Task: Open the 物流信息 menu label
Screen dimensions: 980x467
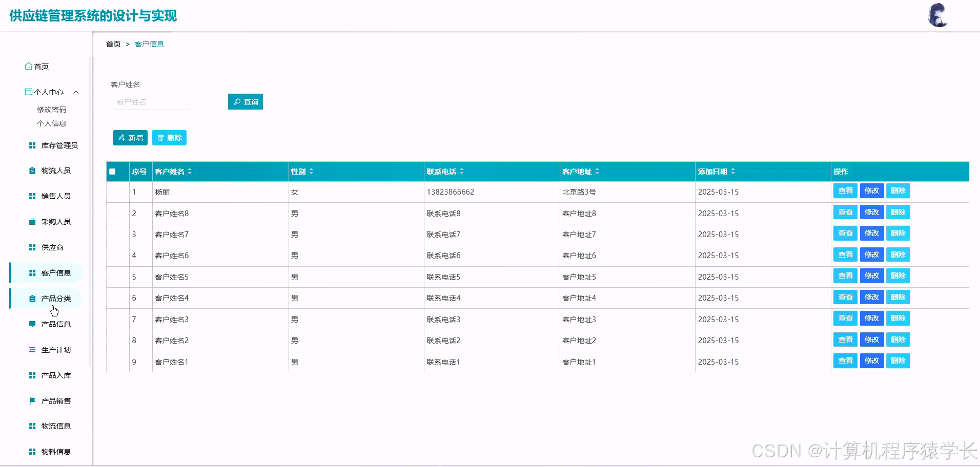Action: [x=56, y=426]
